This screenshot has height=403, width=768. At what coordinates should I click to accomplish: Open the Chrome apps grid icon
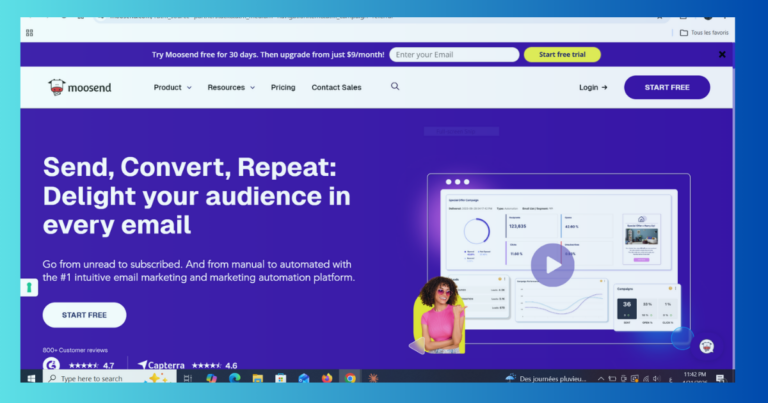[29, 33]
